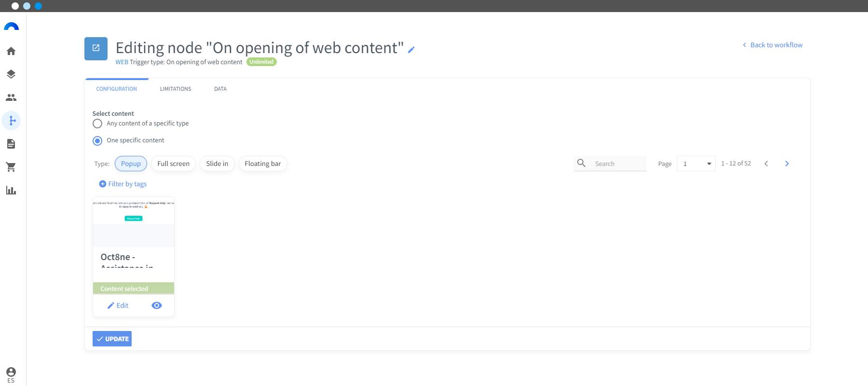The width and height of the screenshot is (868, 386).
Task: Open the layers icon in sidebar
Action: (x=11, y=74)
